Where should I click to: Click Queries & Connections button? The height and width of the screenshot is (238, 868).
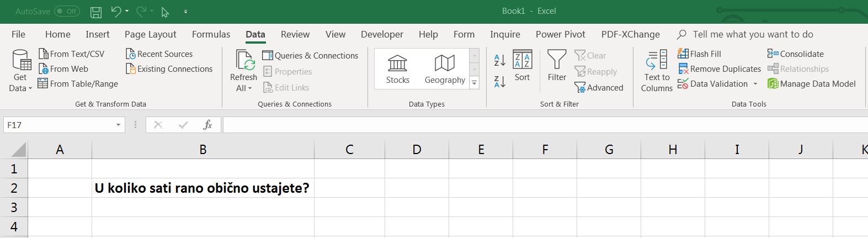pos(310,56)
